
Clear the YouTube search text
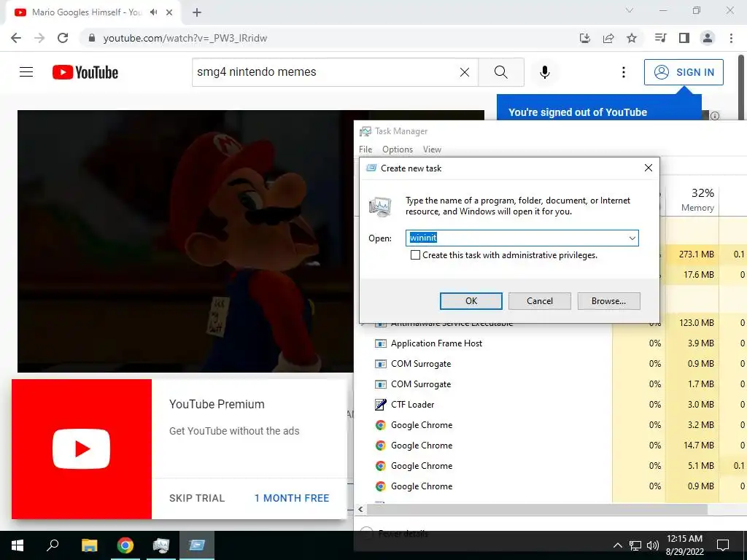[x=465, y=72]
